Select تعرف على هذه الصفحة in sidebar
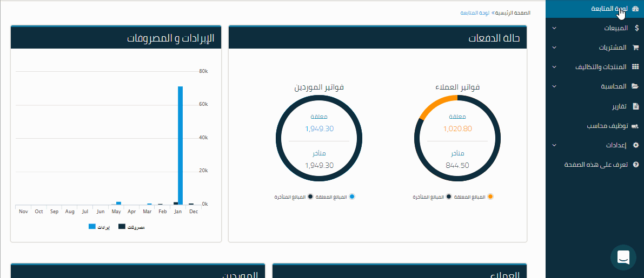644x278 pixels. [596, 165]
